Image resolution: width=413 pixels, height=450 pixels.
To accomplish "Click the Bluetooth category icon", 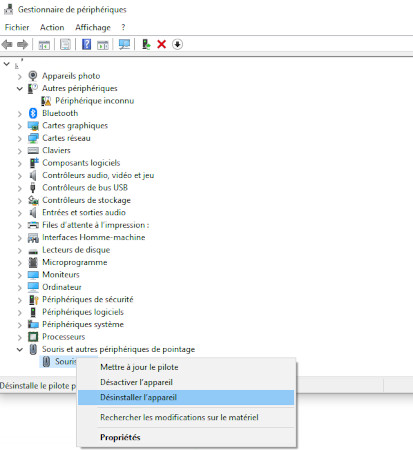I will [x=33, y=113].
